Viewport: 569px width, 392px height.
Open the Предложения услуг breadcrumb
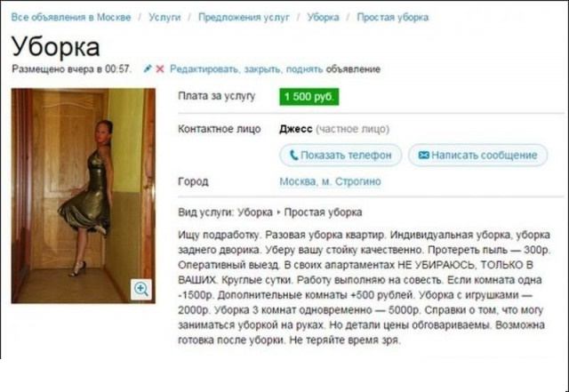(244, 17)
